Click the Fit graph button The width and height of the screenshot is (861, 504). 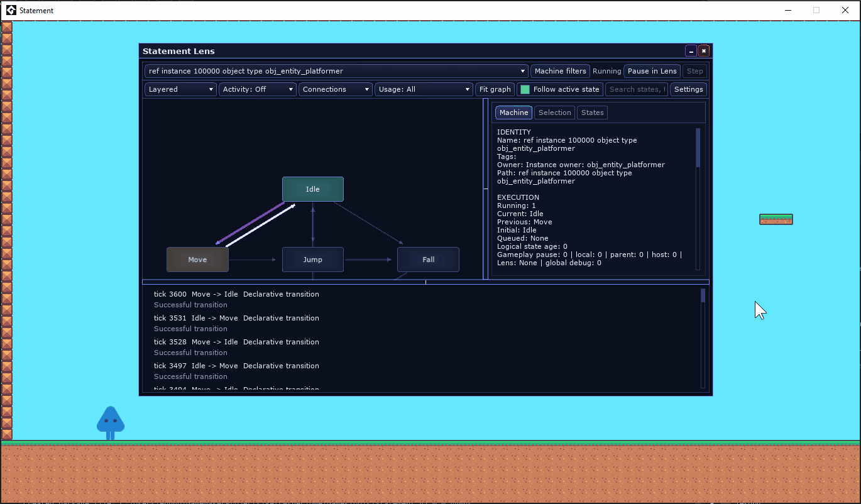click(495, 89)
